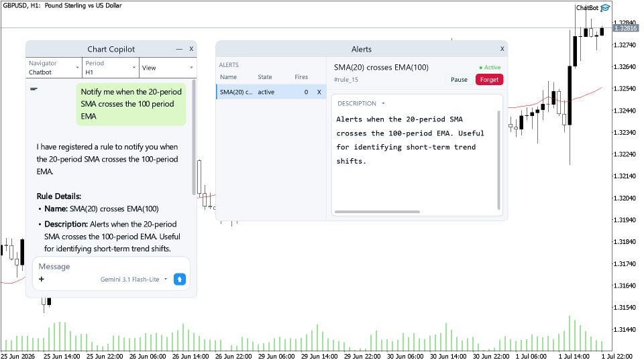Click the alert description text box
The image size is (644, 362).
coord(417,155)
